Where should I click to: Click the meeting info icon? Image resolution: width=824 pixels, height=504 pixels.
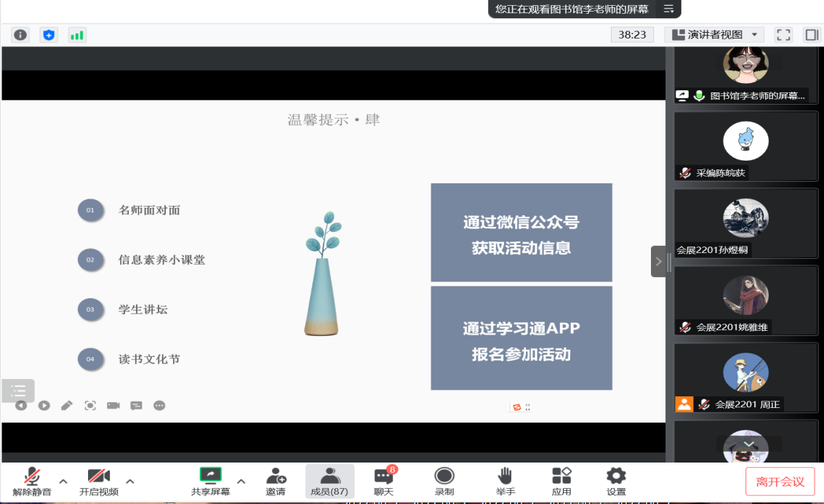click(x=20, y=35)
